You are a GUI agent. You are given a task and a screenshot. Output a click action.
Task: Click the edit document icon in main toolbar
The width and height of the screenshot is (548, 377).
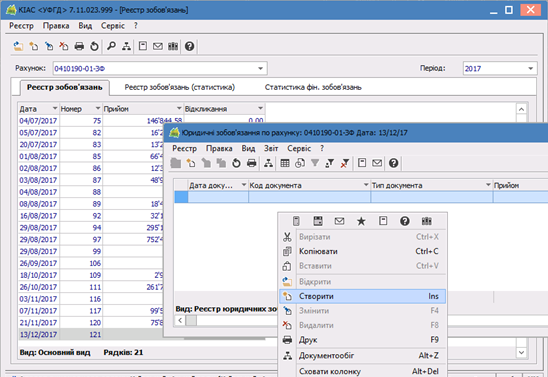point(49,46)
